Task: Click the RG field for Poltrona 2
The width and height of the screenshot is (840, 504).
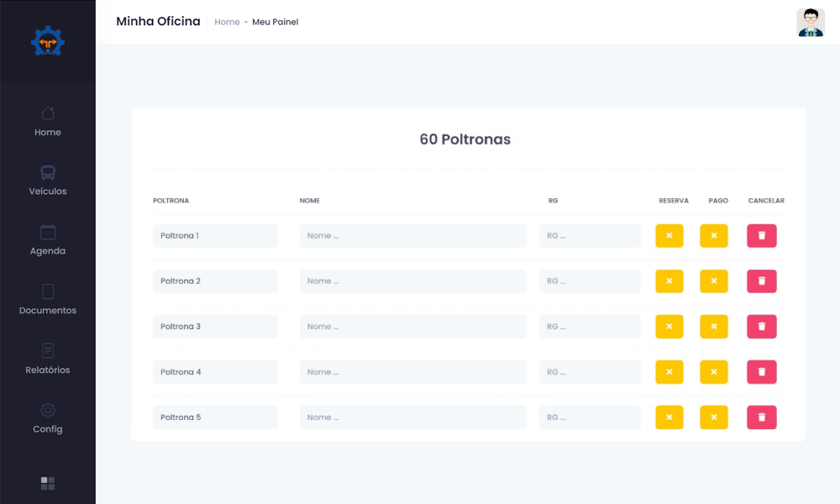Action: 590,281
